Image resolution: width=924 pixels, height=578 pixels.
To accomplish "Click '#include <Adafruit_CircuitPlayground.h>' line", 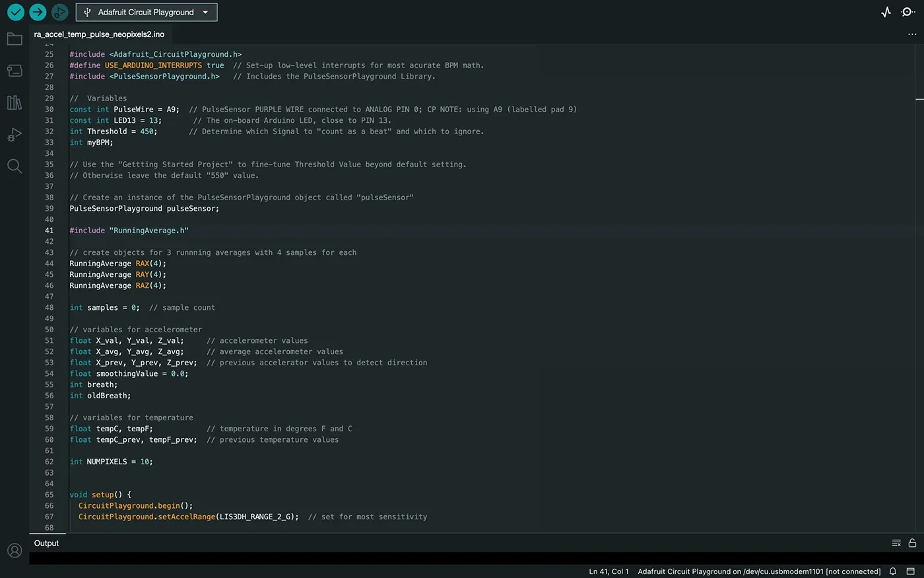I will click(156, 54).
